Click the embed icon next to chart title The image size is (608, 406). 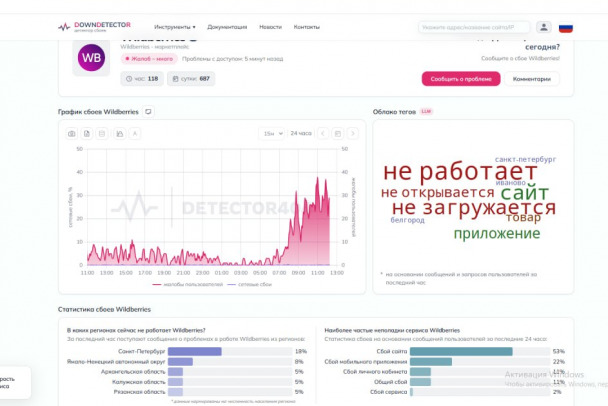click(x=149, y=112)
